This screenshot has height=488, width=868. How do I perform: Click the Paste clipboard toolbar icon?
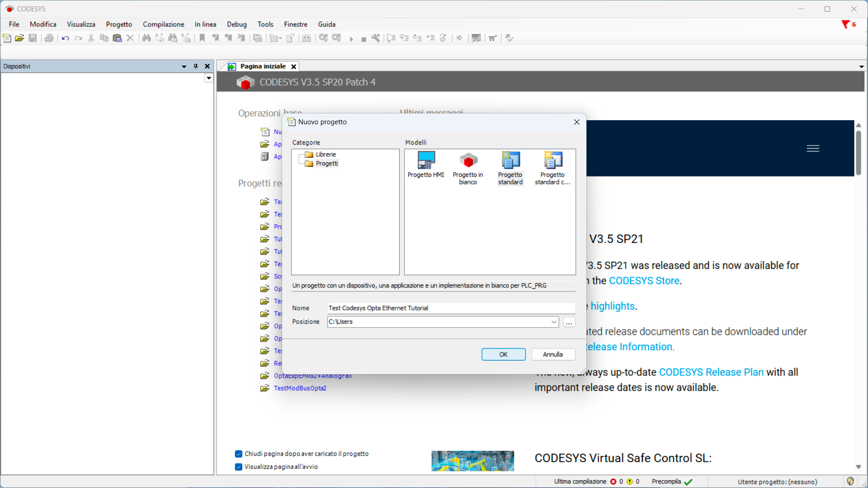(117, 38)
